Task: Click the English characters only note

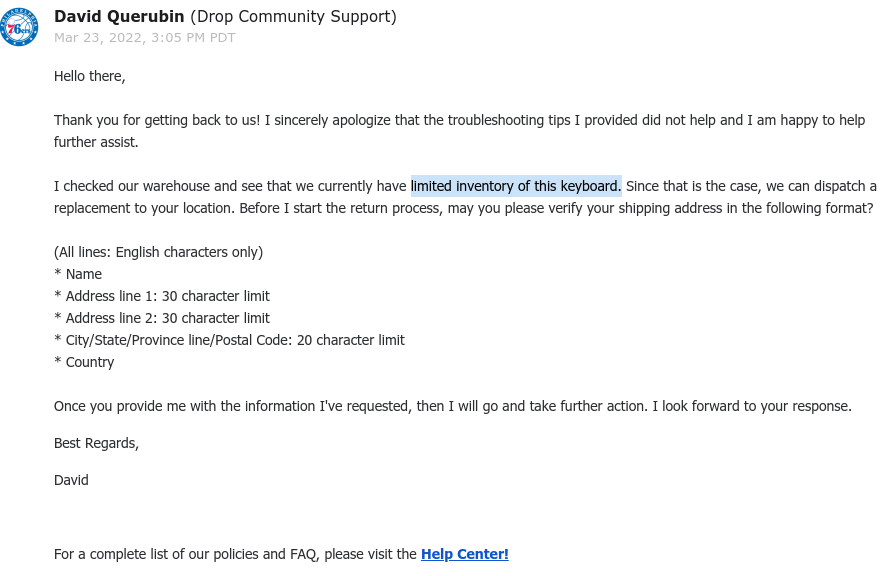Action: pyautogui.click(x=159, y=252)
